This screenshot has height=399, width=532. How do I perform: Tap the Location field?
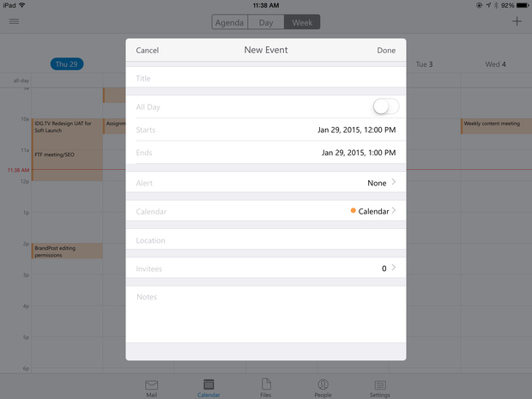[x=266, y=240]
